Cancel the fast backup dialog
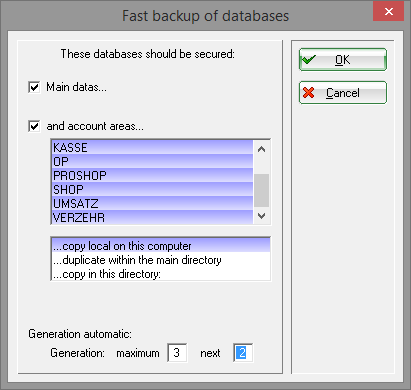411x390 pixels. point(343,93)
